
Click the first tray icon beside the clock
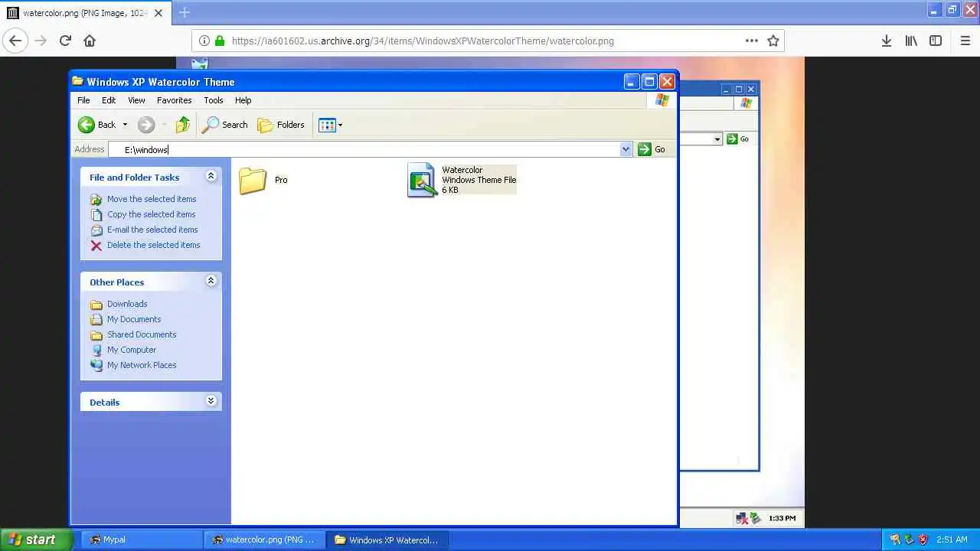click(x=895, y=540)
